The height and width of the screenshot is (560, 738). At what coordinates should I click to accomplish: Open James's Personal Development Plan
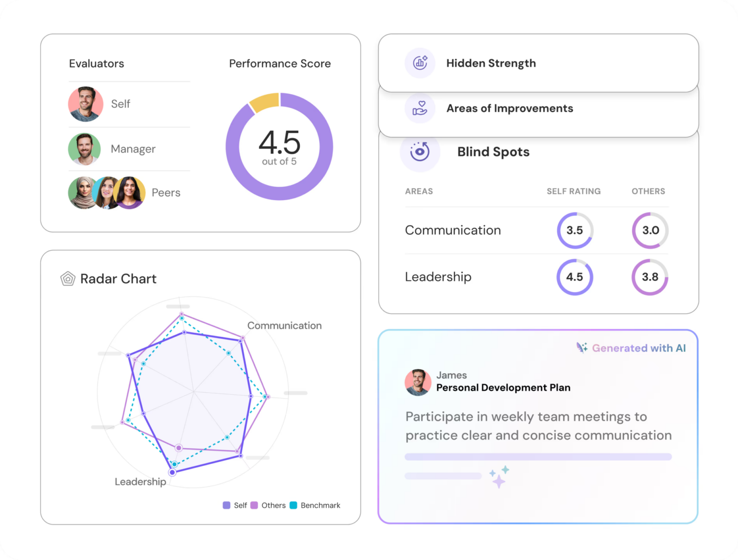[x=503, y=387]
